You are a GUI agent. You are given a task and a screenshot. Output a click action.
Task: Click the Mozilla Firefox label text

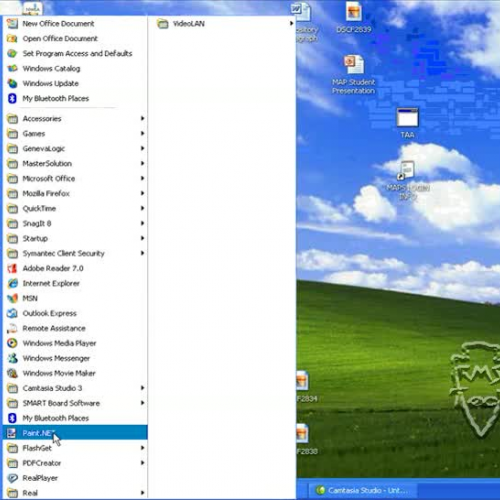(46, 194)
